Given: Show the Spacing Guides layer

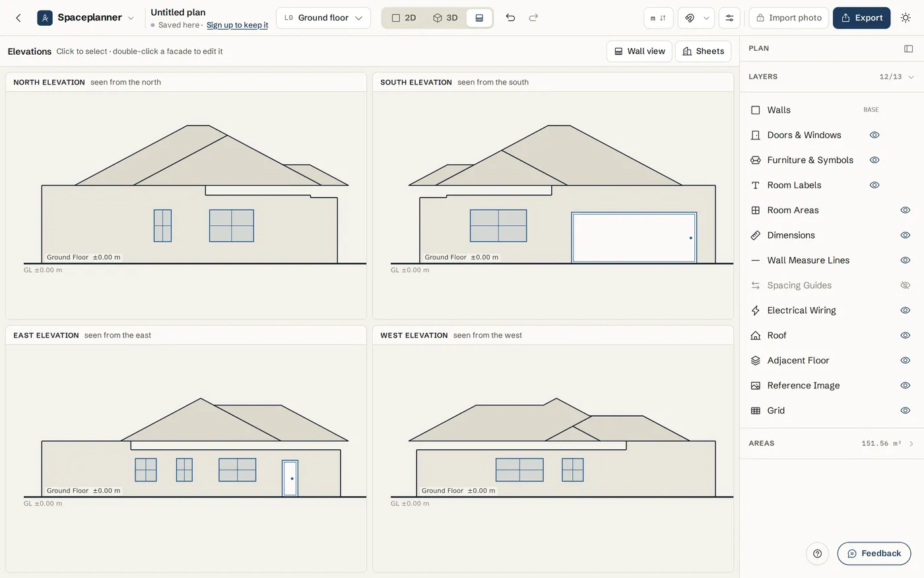Looking at the screenshot, I should 906,285.
